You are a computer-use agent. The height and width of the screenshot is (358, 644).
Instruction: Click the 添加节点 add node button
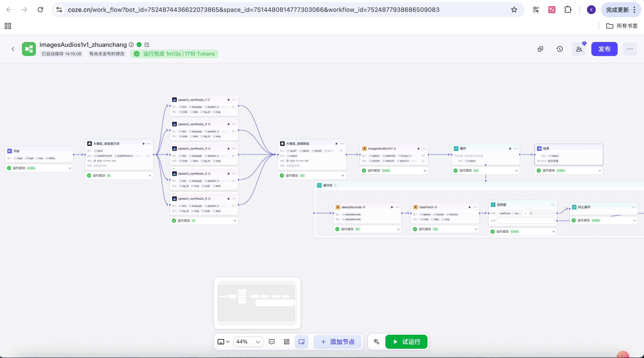tap(338, 342)
